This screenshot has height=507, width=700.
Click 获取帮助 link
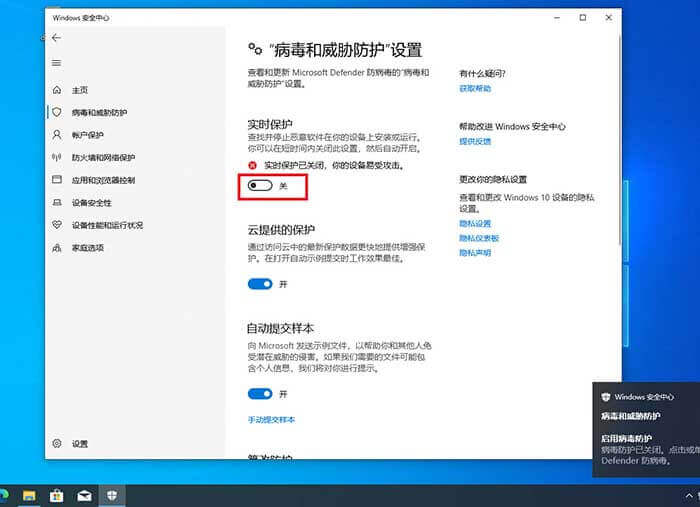[475, 89]
